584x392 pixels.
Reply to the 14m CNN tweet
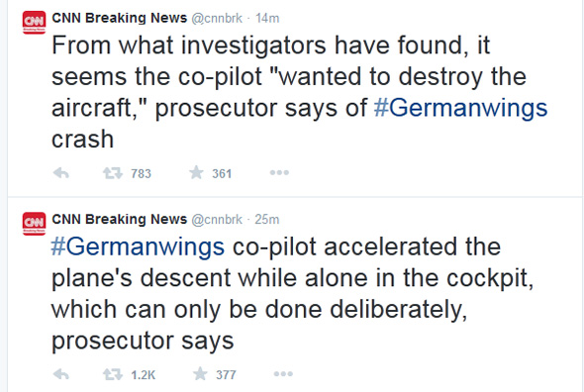click(x=61, y=173)
